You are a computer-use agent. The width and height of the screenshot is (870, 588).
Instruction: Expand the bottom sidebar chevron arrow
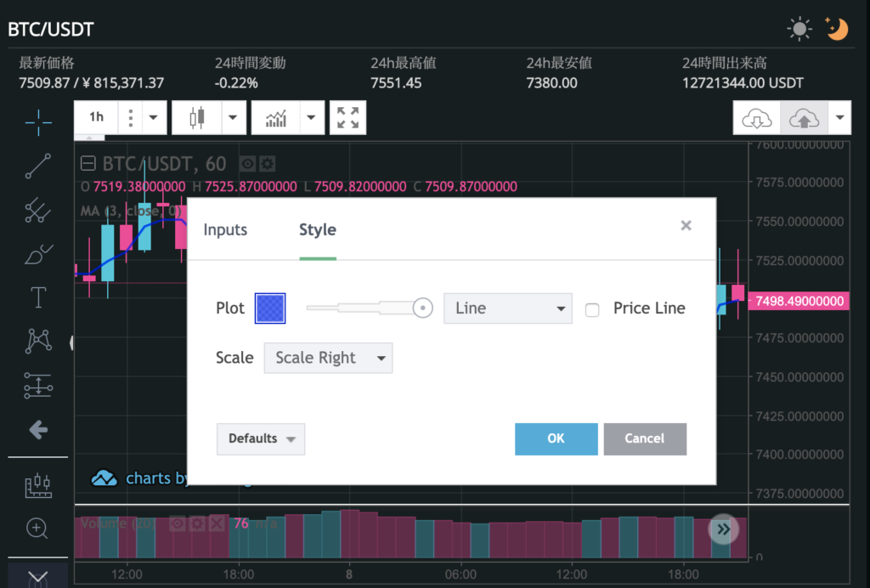tap(37, 577)
